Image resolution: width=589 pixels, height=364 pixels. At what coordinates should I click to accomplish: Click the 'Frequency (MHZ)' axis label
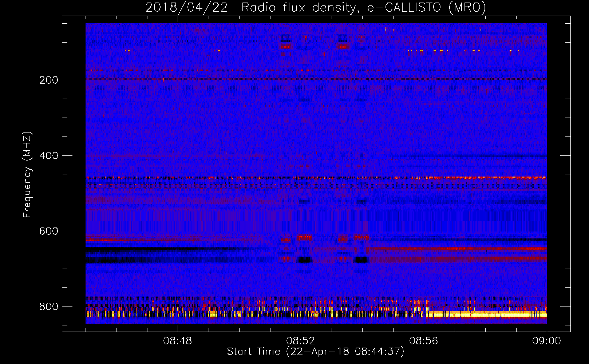click(27, 175)
